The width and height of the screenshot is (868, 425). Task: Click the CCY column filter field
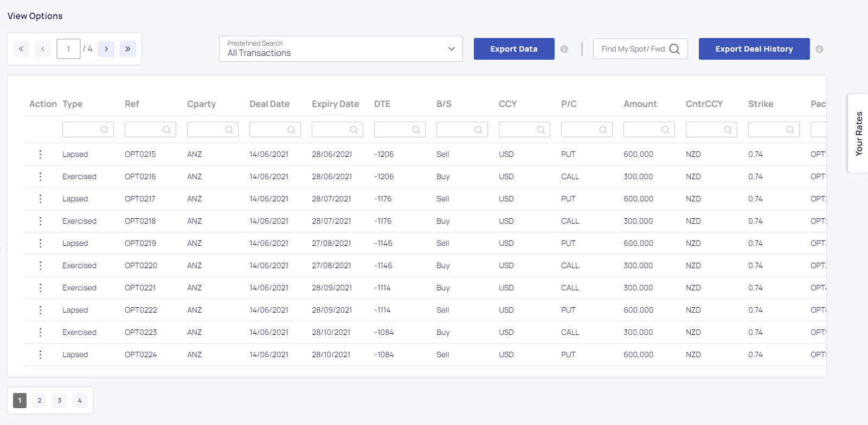pos(524,130)
